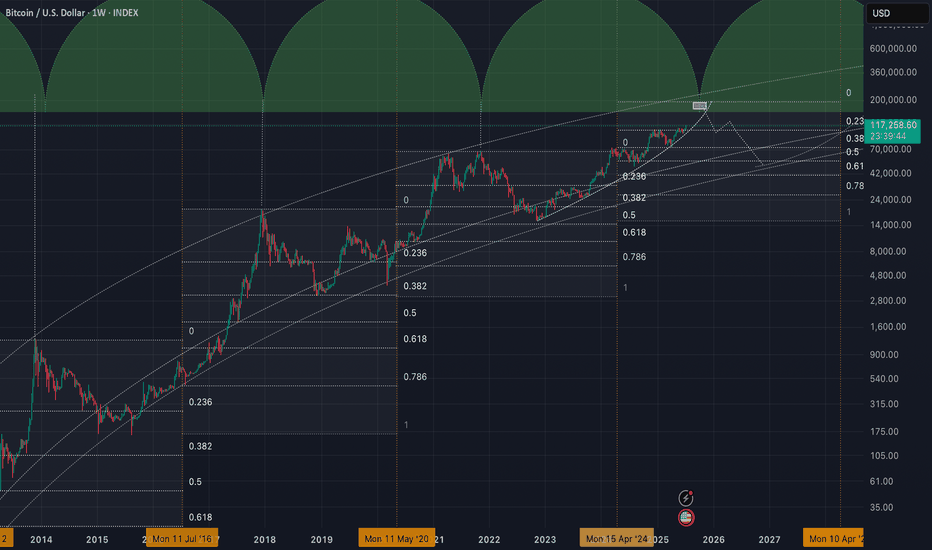Select the Mon 11 May '20 date marker

pyautogui.click(x=396, y=539)
